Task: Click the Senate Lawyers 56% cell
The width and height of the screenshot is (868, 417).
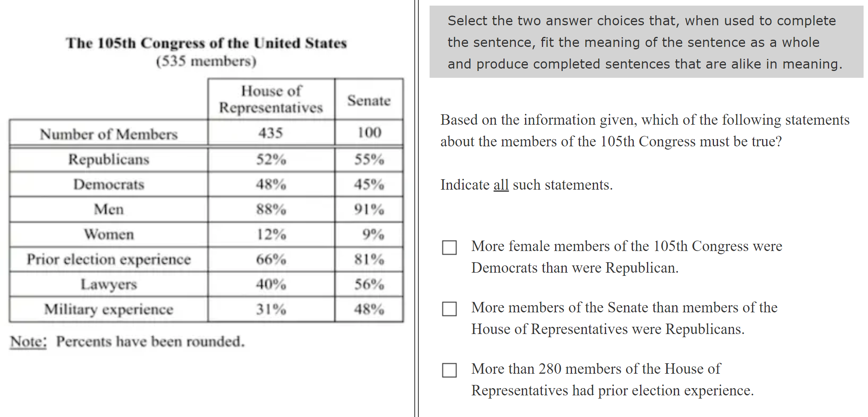Action: click(x=369, y=284)
